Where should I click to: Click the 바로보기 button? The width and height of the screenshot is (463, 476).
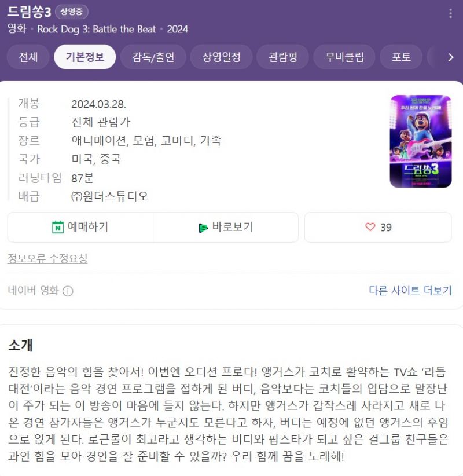tap(226, 227)
